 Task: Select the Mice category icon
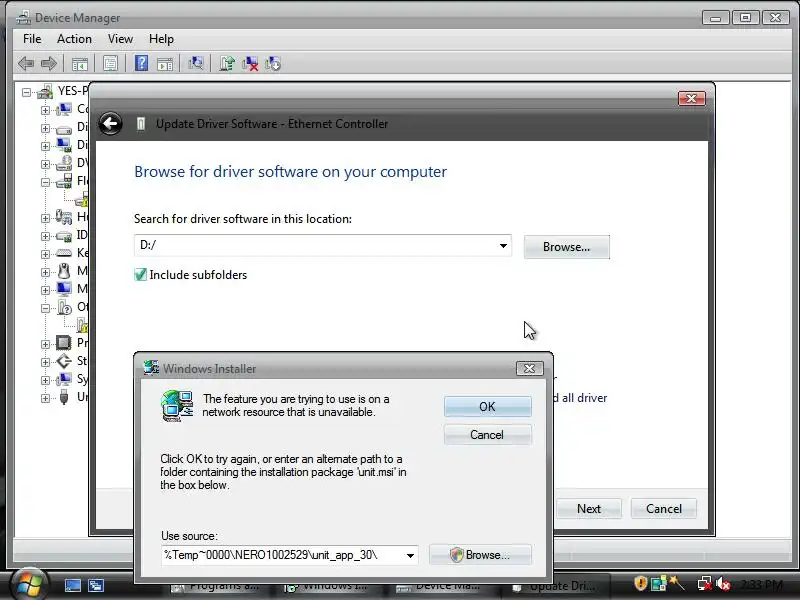64,271
